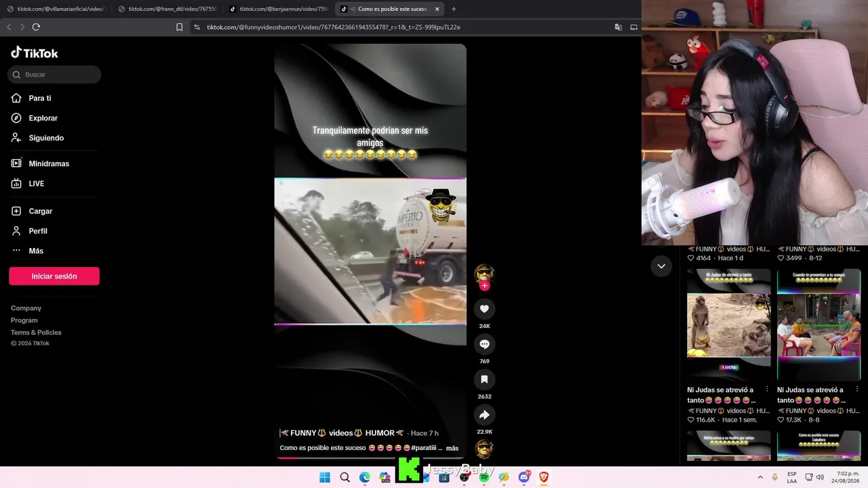Switch to the frann_dtl browser tab
This screenshot has height=488, width=868.
(167, 9)
